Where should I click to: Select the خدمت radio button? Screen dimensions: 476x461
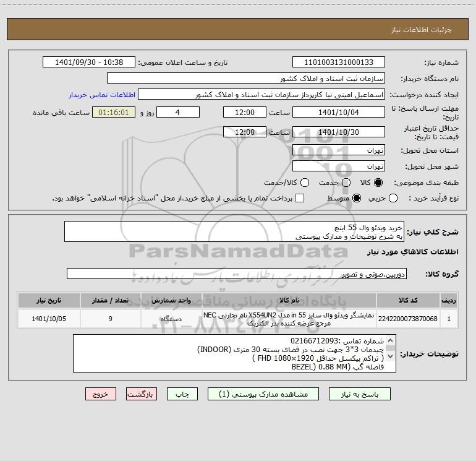pyautogui.click(x=346, y=183)
